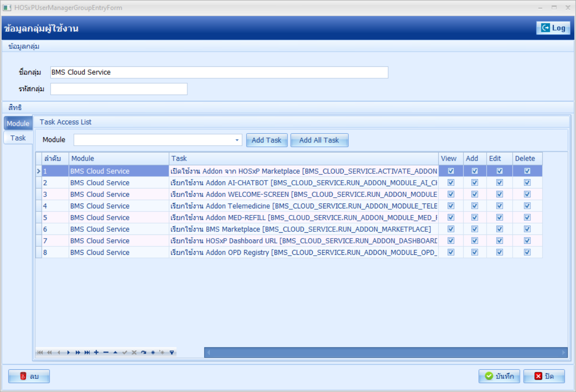
Task: Go to first record in grid navigator
Action: (40, 353)
